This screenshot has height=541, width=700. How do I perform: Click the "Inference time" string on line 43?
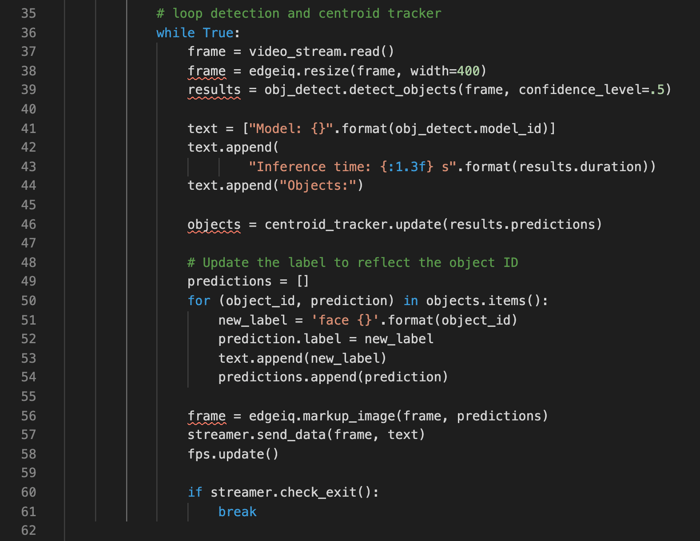coord(352,167)
